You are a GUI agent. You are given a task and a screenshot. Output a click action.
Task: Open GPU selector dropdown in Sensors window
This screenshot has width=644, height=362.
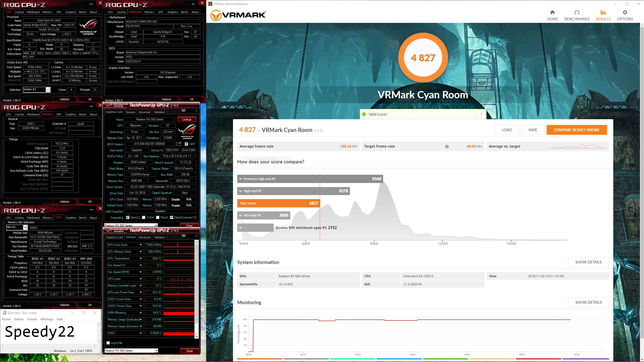[x=156, y=351]
